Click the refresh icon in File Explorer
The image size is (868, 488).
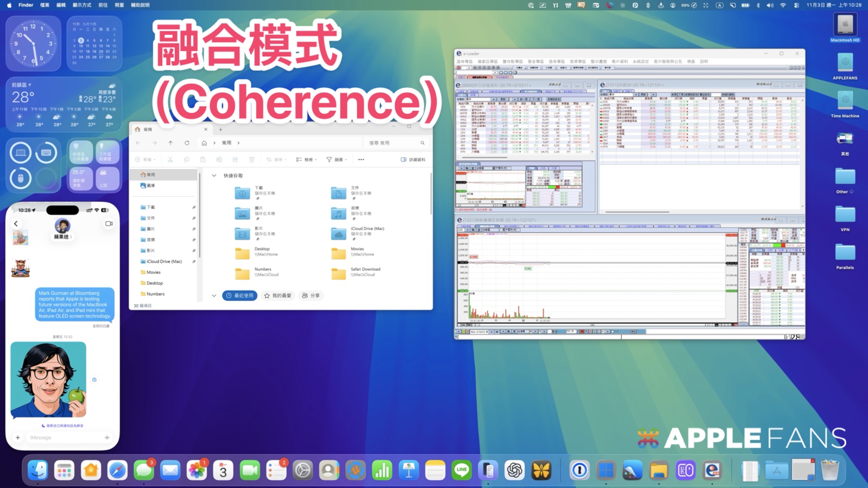point(187,143)
